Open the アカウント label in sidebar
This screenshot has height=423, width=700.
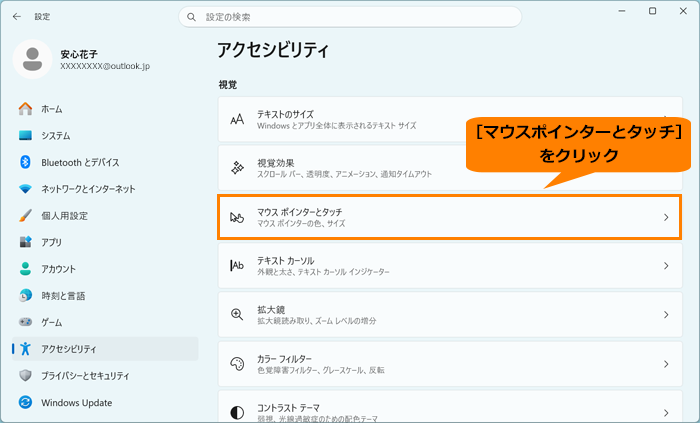(58, 269)
